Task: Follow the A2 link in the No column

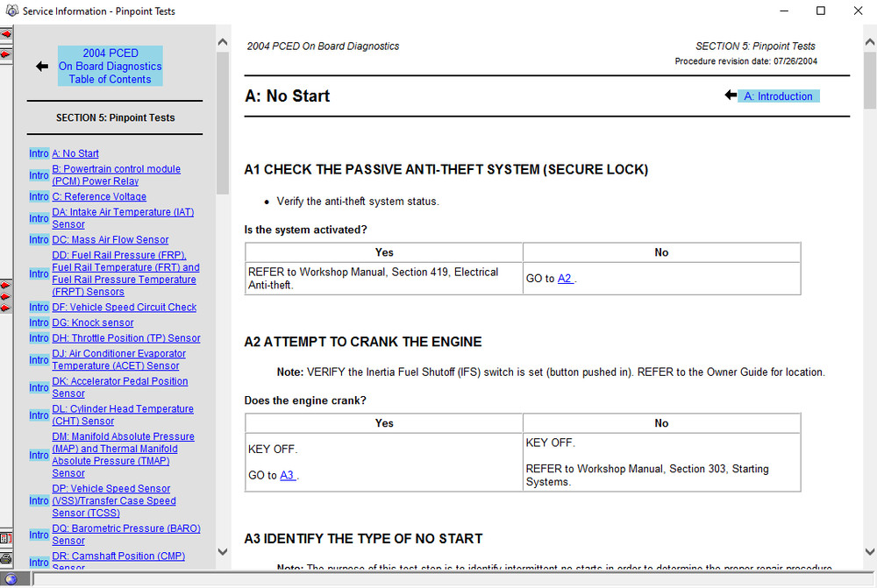Action: click(x=565, y=277)
